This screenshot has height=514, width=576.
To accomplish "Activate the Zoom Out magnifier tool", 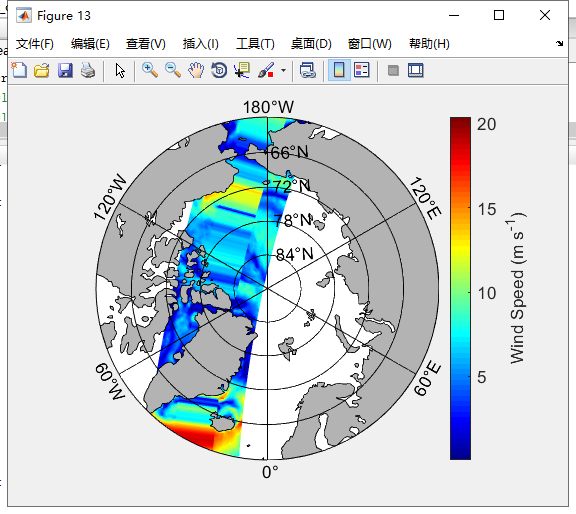I will point(173,70).
